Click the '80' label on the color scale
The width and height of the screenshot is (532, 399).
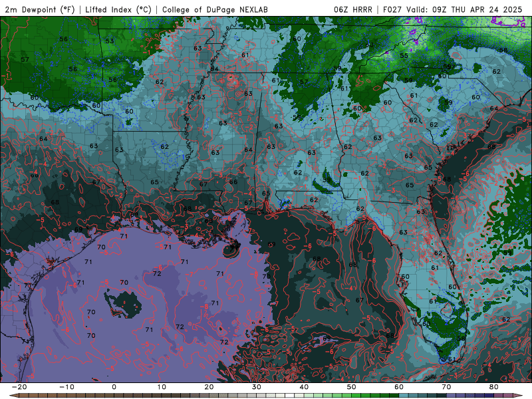(x=494, y=387)
